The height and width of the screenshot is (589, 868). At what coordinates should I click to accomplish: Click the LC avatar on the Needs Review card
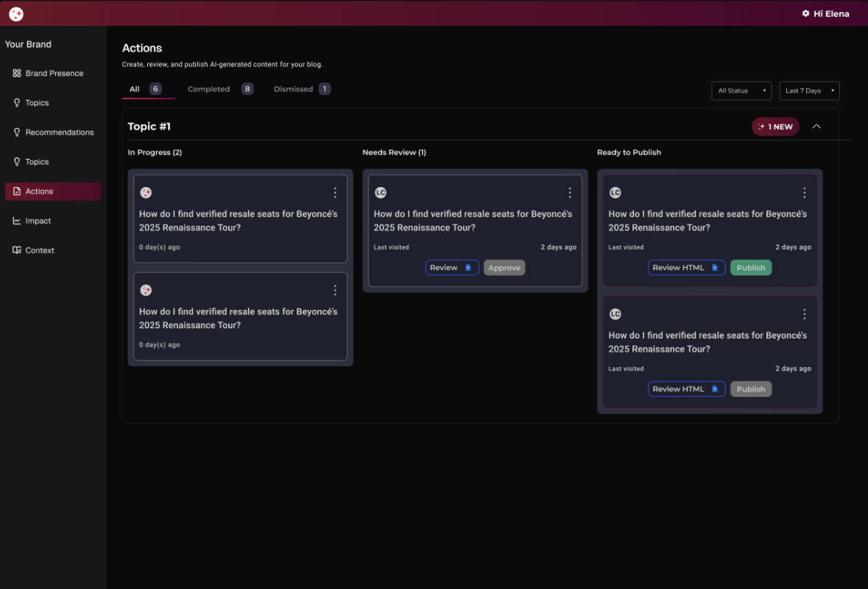[381, 192]
